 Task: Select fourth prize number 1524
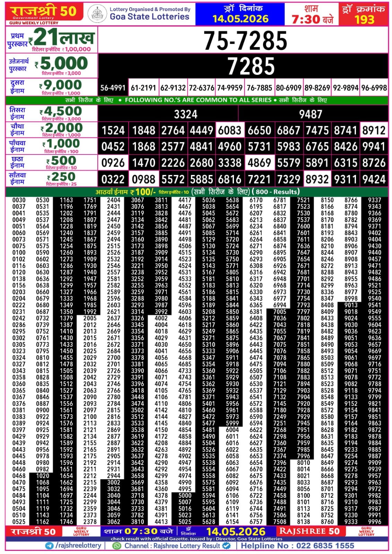[x=113, y=130]
